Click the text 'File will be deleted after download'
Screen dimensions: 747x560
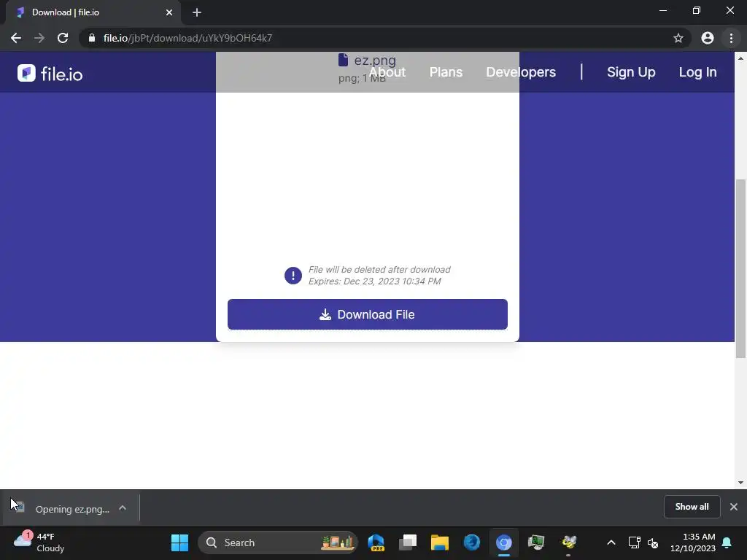(x=379, y=270)
